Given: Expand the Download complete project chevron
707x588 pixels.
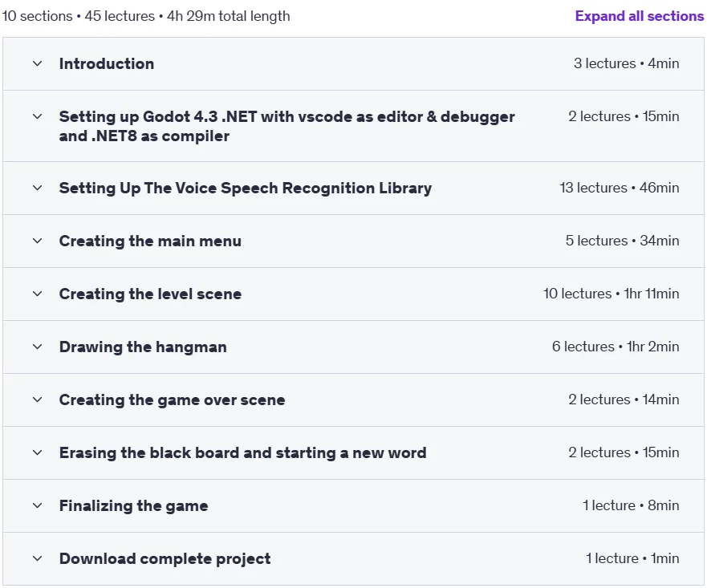Looking at the screenshot, I should [x=38, y=558].
